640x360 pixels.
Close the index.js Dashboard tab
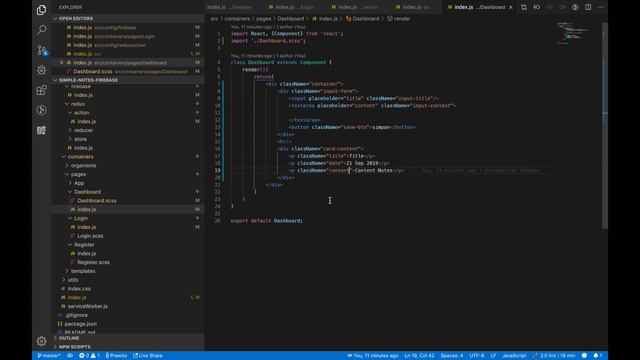click(x=511, y=7)
